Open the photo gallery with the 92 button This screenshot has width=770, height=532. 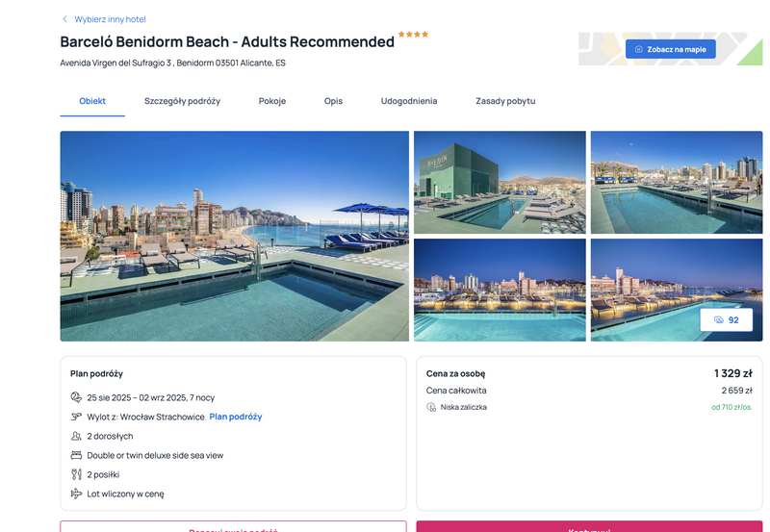point(726,320)
